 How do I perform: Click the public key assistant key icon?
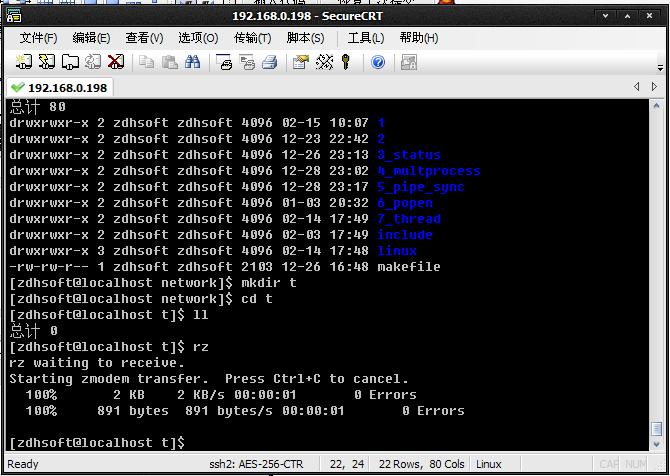click(x=346, y=62)
